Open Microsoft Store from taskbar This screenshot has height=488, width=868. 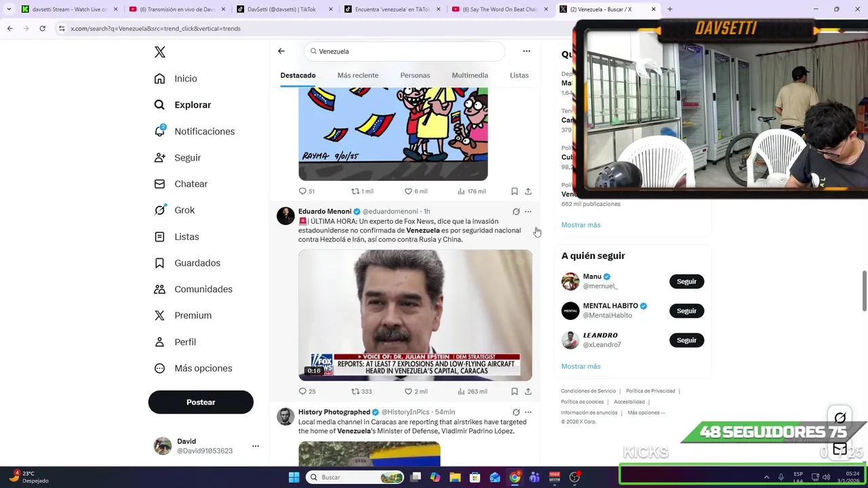[475, 477]
